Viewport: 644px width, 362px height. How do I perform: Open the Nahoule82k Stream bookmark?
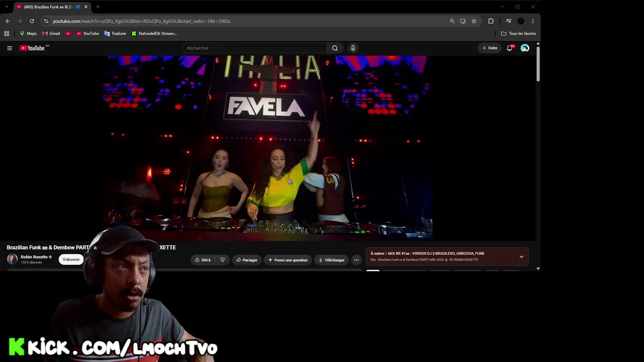coord(154,34)
